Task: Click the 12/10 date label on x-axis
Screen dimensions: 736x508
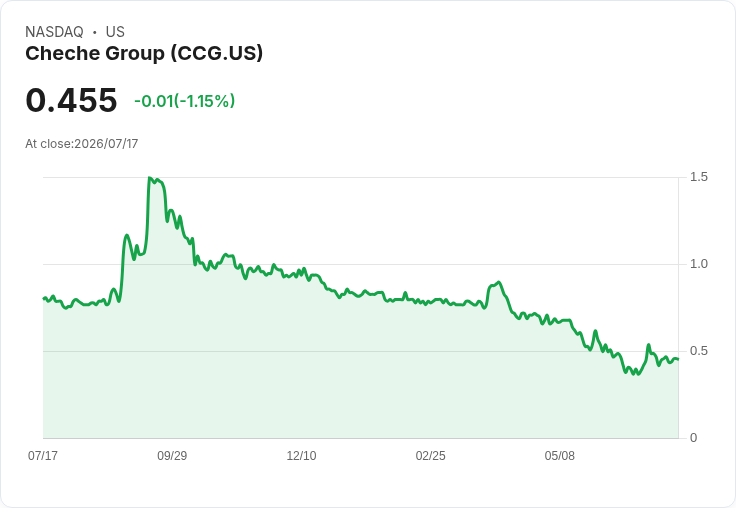Action: click(x=301, y=455)
